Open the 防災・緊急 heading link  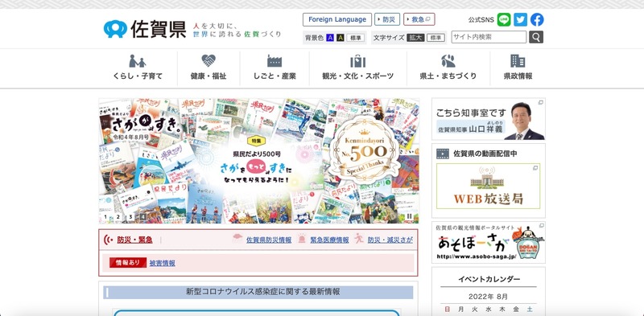(134, 240)
